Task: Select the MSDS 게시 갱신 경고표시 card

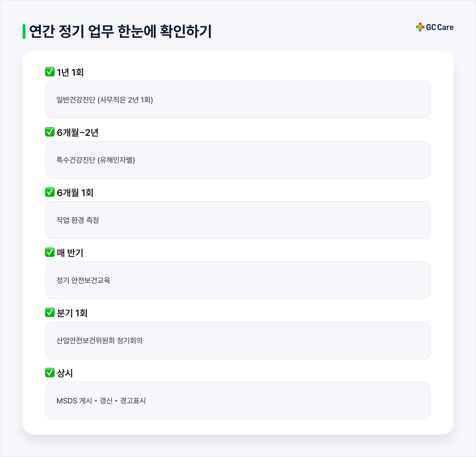Action: pos(238,401)
